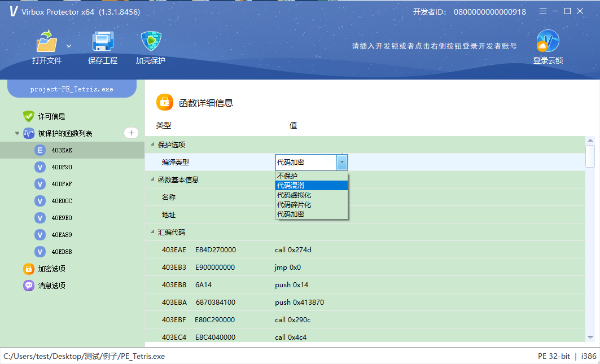This screenshot has width=600, height=364.
Task: Click the 保存工程 label
Action: (x=103, y=60)
